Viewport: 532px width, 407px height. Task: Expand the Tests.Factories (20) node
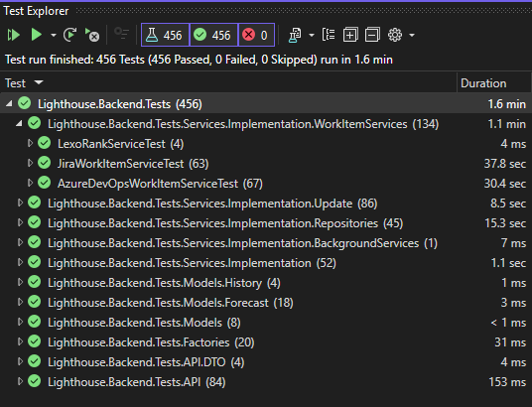coord(20,341)
